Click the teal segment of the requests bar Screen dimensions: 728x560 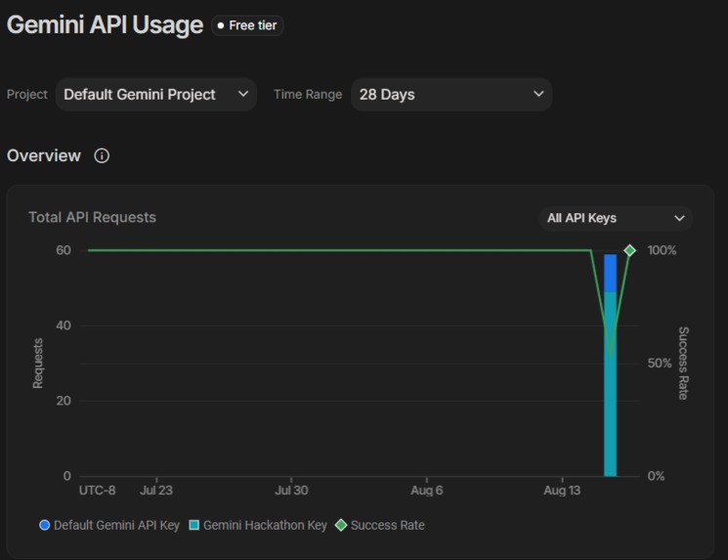[x=610, y=384]
